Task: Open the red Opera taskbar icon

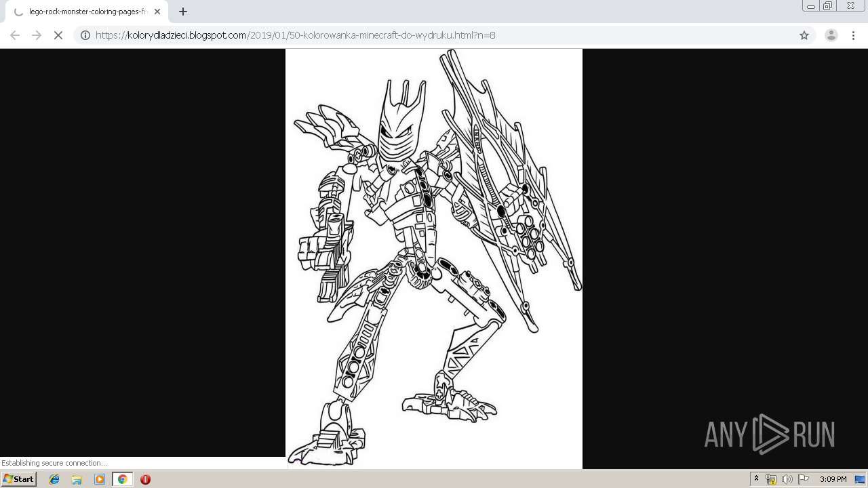Action: (145, 479)
